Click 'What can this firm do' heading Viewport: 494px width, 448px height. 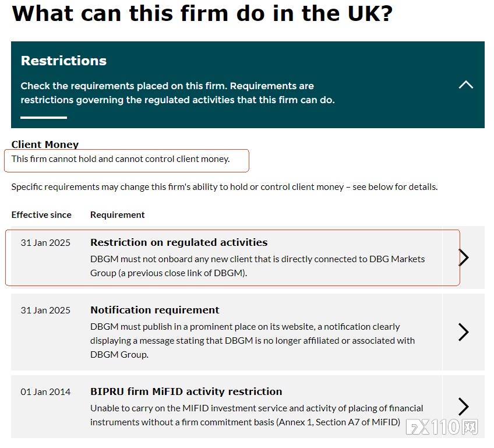pyautogui.click(x=202, y=13)
